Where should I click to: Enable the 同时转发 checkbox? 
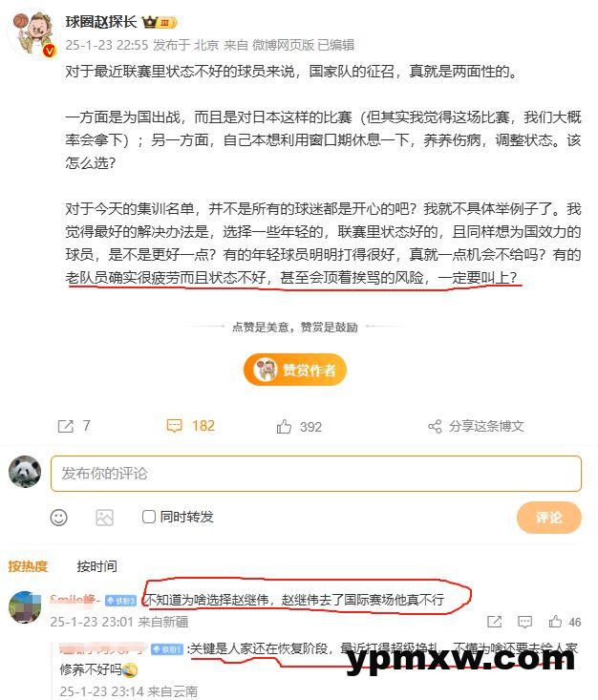(x=149, y=517)
